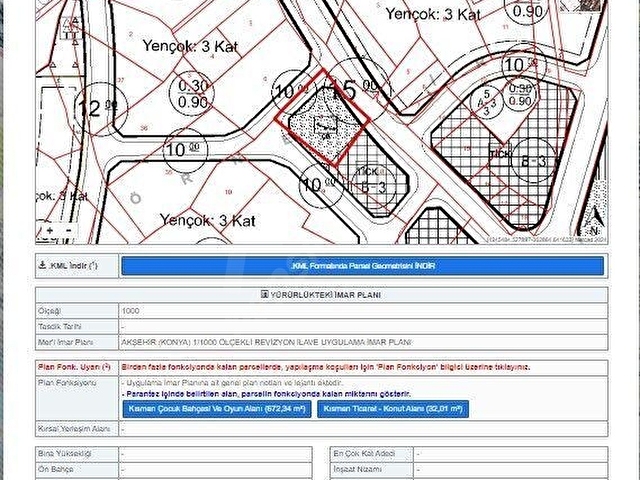Click the blue note about Parantez içinde belirtilen alan
The image size is (640, 480).
(267, 394)
